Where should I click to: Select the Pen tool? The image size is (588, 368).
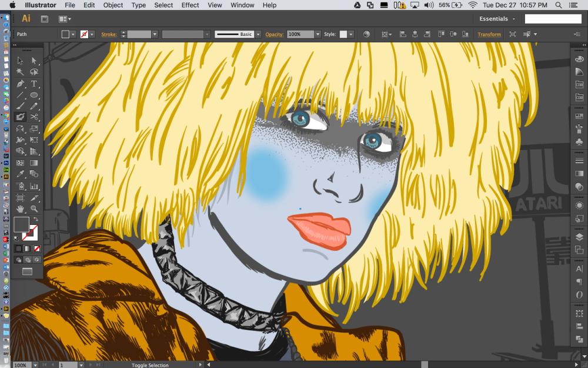(21, 84)
